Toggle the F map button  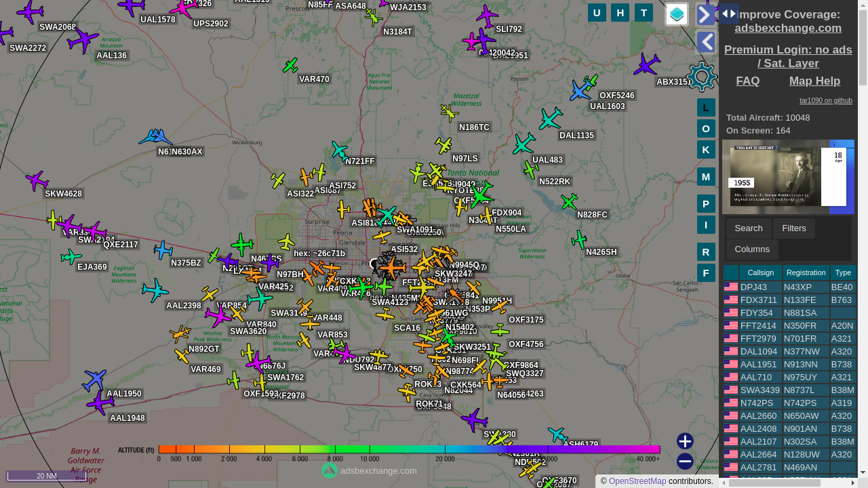pos(706,273)
